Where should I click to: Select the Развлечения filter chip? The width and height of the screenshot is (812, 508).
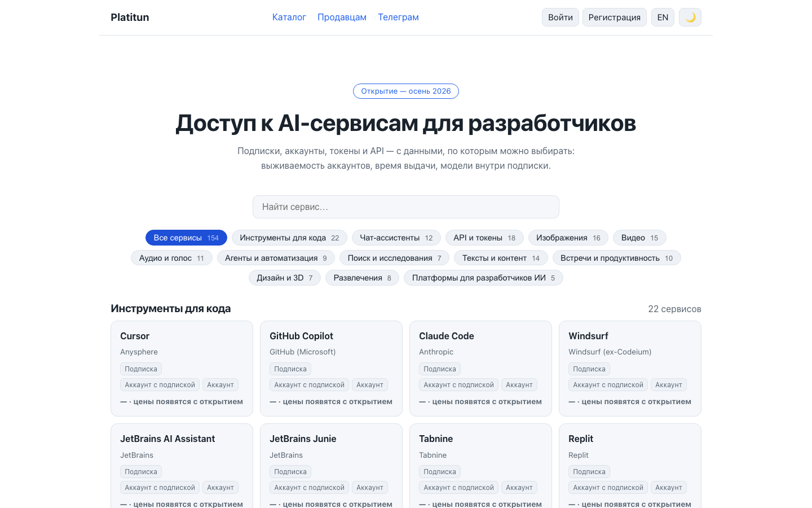(x=362, y=278)
